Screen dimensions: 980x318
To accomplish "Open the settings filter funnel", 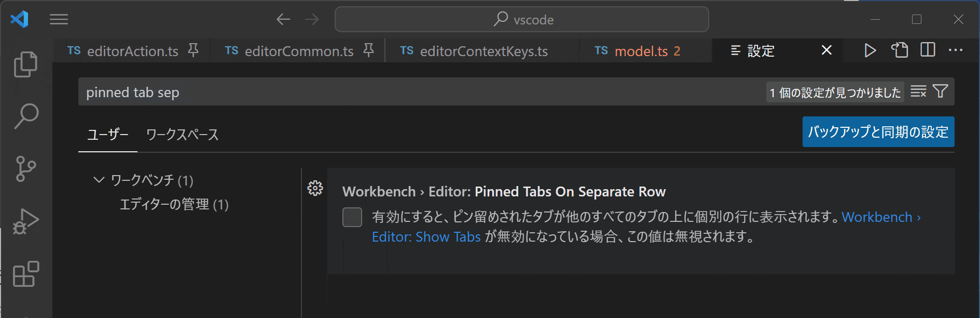I will [941, 91].
